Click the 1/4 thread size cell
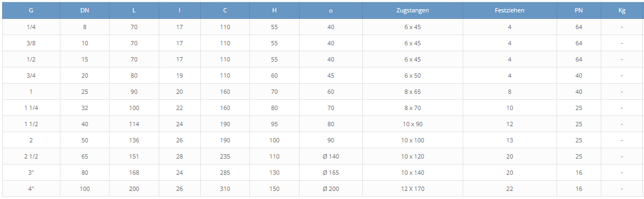This screenshot has width=644, height=199. (x=31, y=27)
